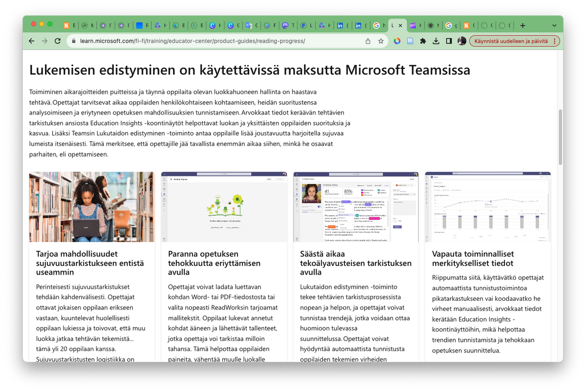Viewport: 586px width, 392px height.
Task: Bookmark this page with the star icon
Action: tap(381, 41)
